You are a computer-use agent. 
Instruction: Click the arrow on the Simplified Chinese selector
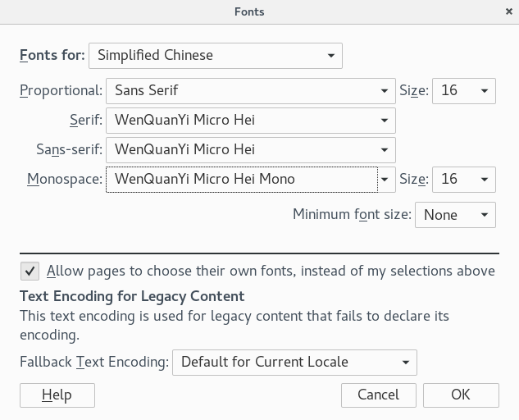click(x=330, y=56)
